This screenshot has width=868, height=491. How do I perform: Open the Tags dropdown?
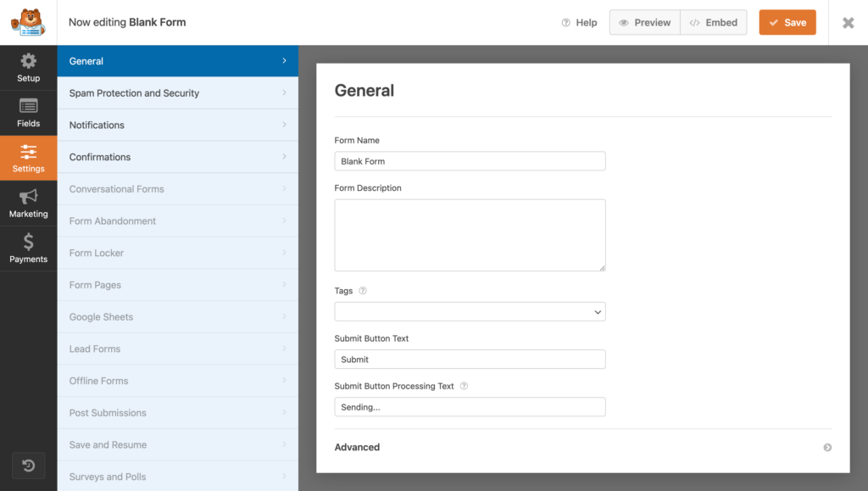470,311
